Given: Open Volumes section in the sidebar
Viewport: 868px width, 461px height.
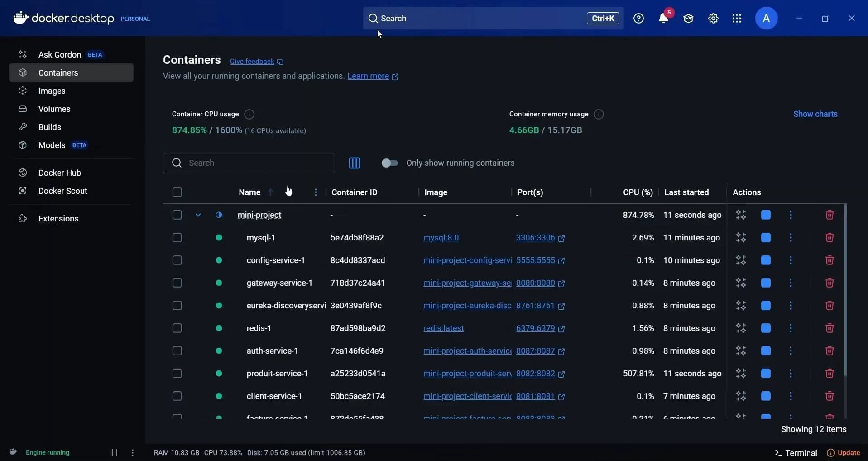Looking at the screenshot, I should coord(54,109).
